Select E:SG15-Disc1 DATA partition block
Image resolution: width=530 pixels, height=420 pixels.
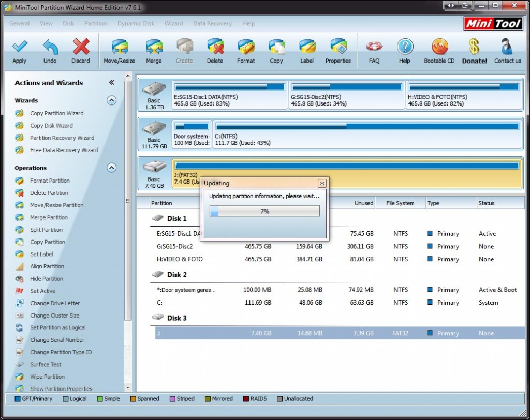pyautogui.click(x=230, y=95)
